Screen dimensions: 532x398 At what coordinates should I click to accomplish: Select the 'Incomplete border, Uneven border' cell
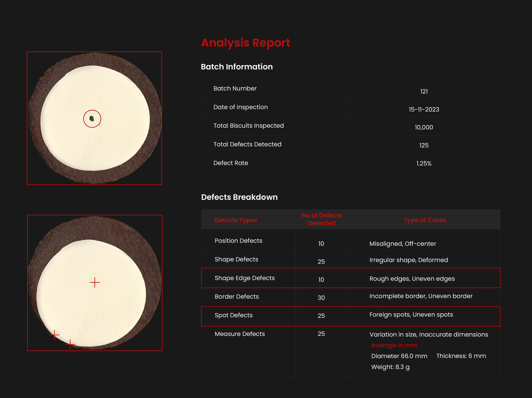click(421, 296)
